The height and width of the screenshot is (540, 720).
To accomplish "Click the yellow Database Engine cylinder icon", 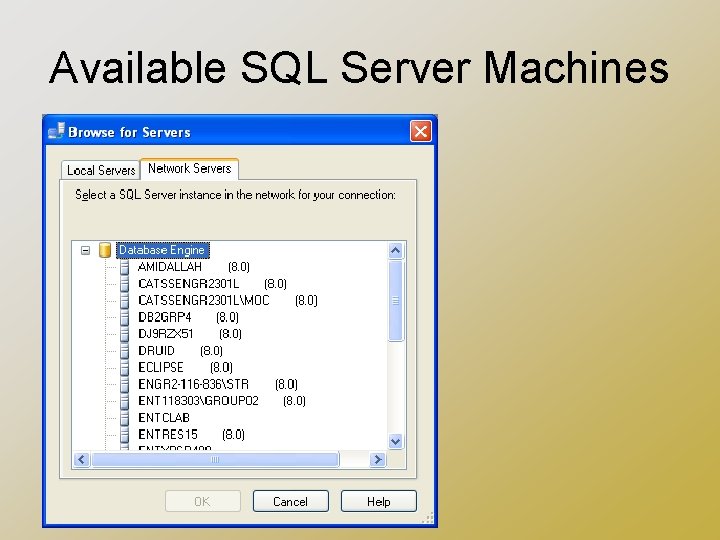I will coord(105,250).
